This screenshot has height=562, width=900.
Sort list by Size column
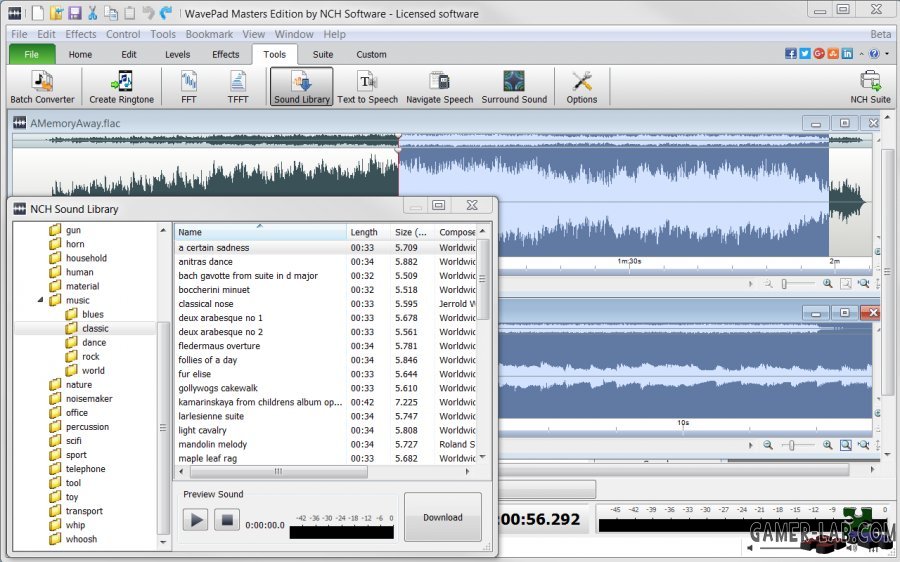413,232
